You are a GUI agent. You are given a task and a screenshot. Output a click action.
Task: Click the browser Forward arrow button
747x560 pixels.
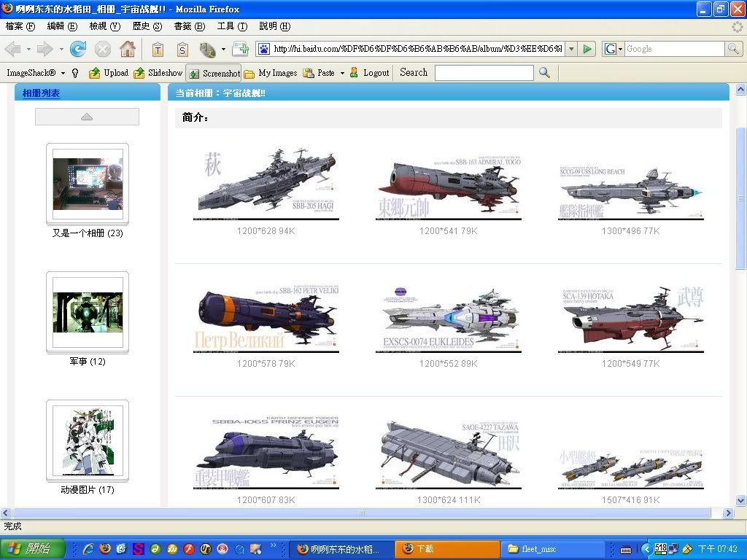pos(44,49)
